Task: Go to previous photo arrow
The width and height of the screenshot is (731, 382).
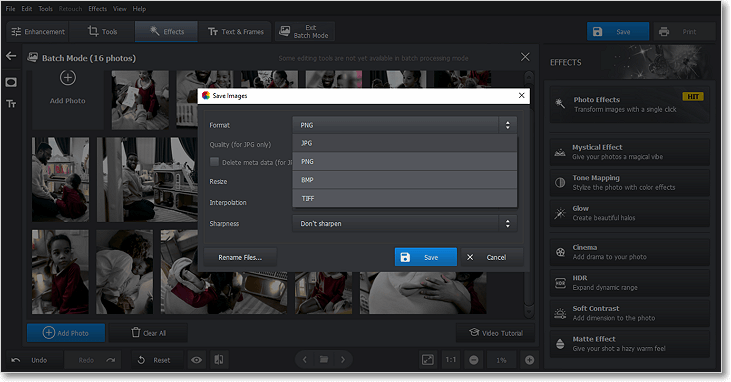Action: coord(305,360)
